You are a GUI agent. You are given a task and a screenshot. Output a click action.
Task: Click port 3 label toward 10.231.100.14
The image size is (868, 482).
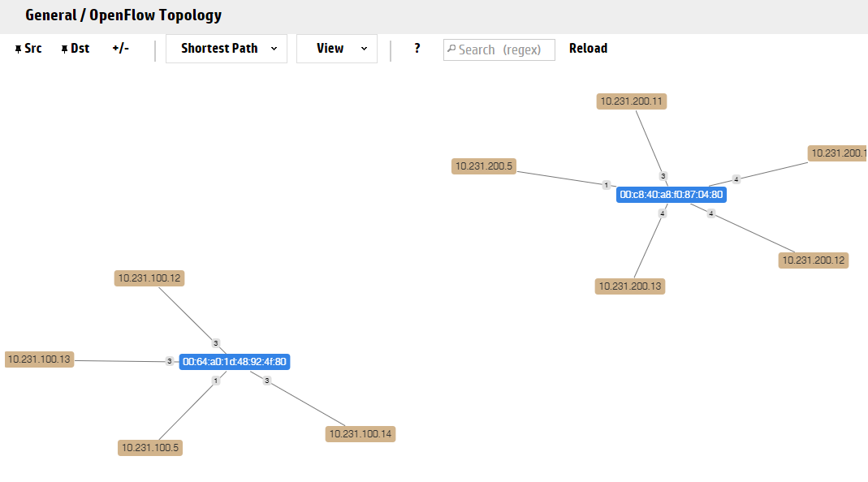[267, 381]
